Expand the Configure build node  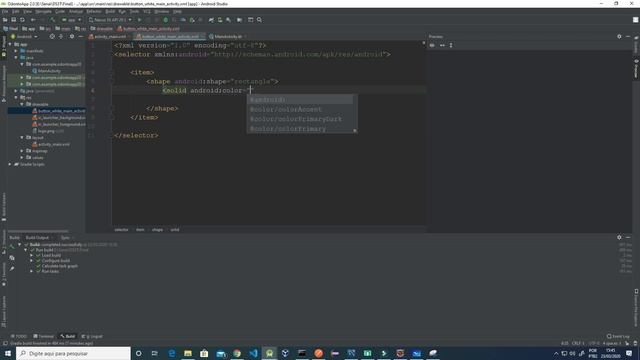[32, 261]
